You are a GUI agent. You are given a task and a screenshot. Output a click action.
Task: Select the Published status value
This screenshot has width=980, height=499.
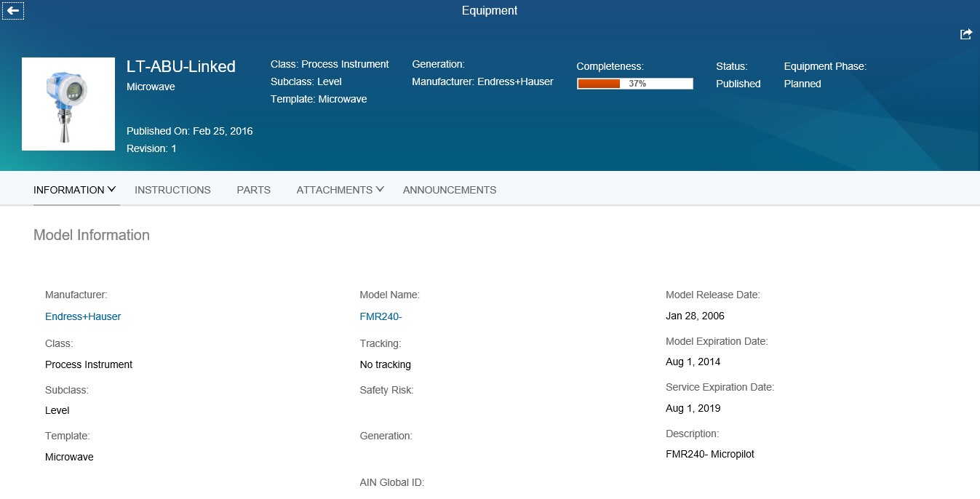(738, 84)
